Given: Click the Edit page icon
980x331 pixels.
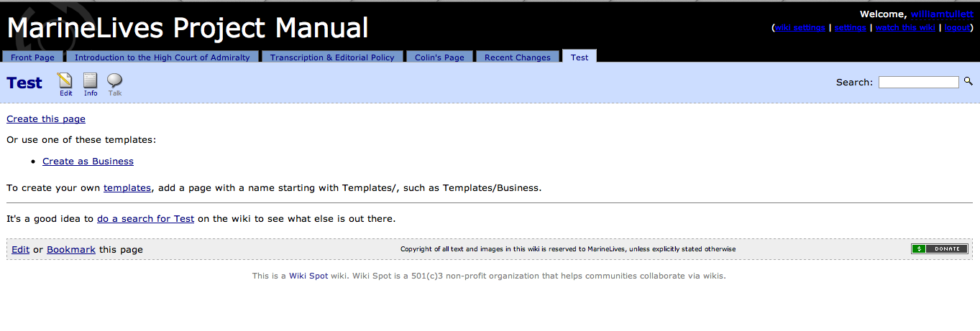Looking at the screenshot, I should [65, 80].
